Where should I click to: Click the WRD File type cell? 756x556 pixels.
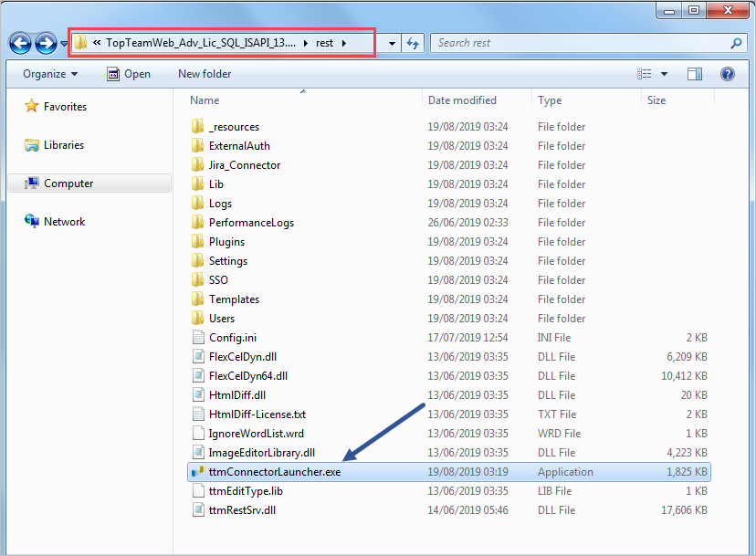[559, 433]
